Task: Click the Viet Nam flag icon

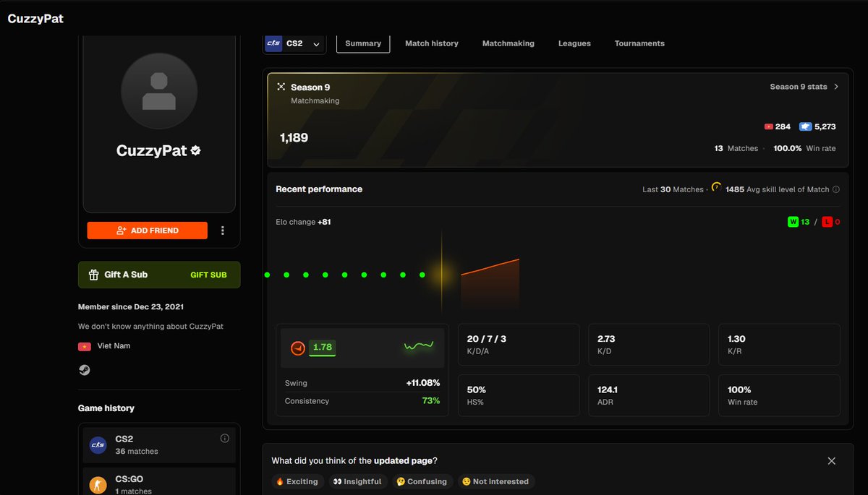Action: point(84,346)
